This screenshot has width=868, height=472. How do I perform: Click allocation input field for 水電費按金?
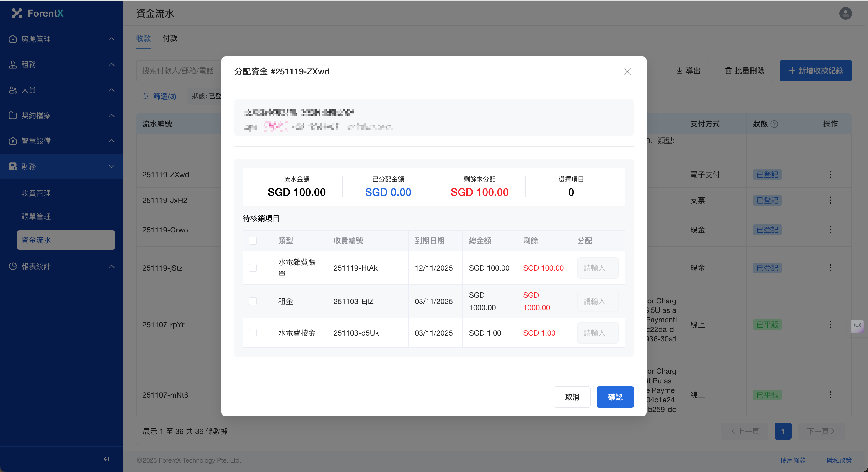(598, 333)
